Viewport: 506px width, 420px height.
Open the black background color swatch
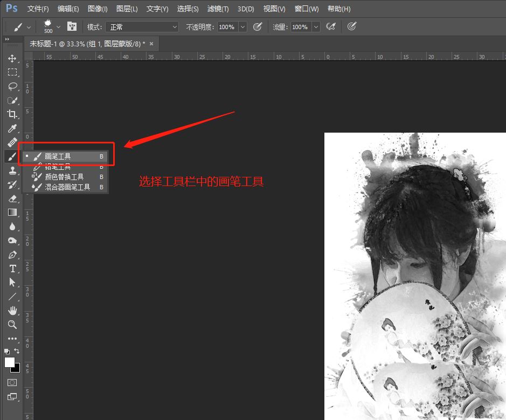click(x=17, y=369)
